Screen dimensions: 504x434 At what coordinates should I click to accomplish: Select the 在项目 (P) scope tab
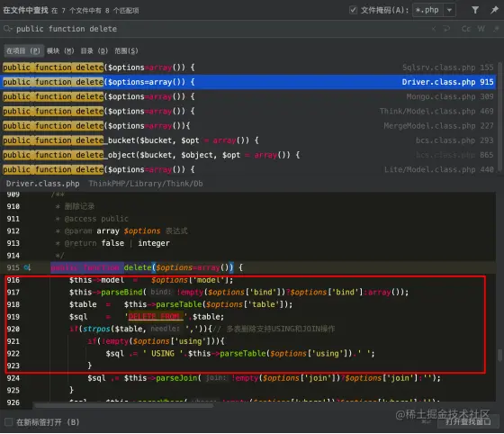[23, 50]
